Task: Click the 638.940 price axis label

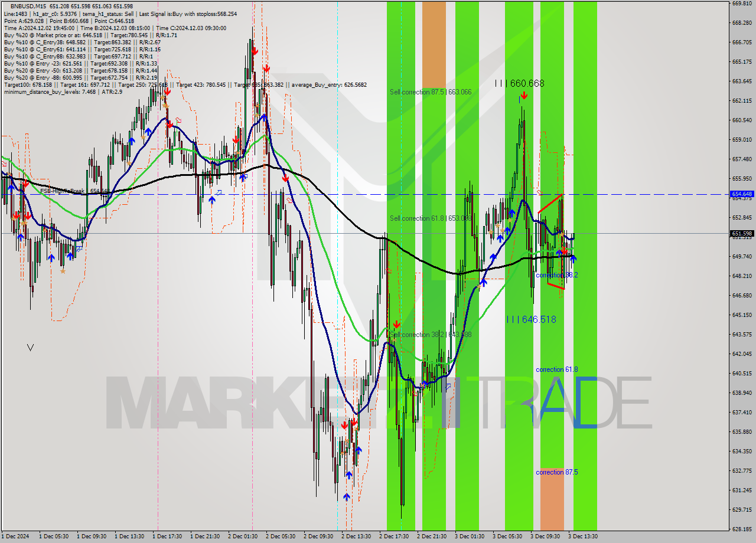Action: 741,392
